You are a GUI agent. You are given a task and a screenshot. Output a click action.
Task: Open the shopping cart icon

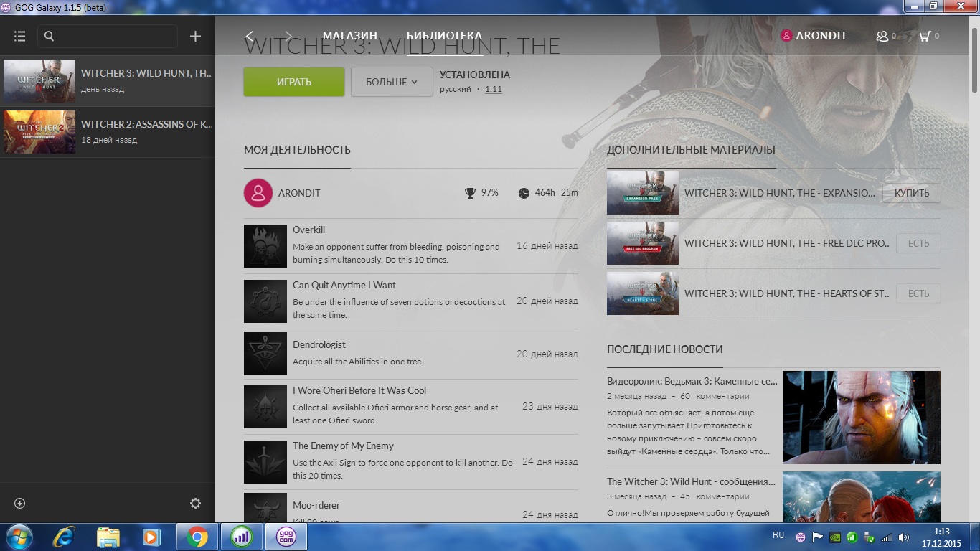click(925, 36)
